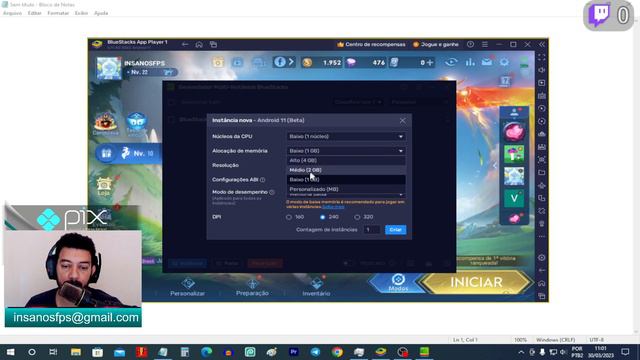Open pink heart event icon
Image resolution: width=640 pixels, height=360 pixels.
coord(514,132)
